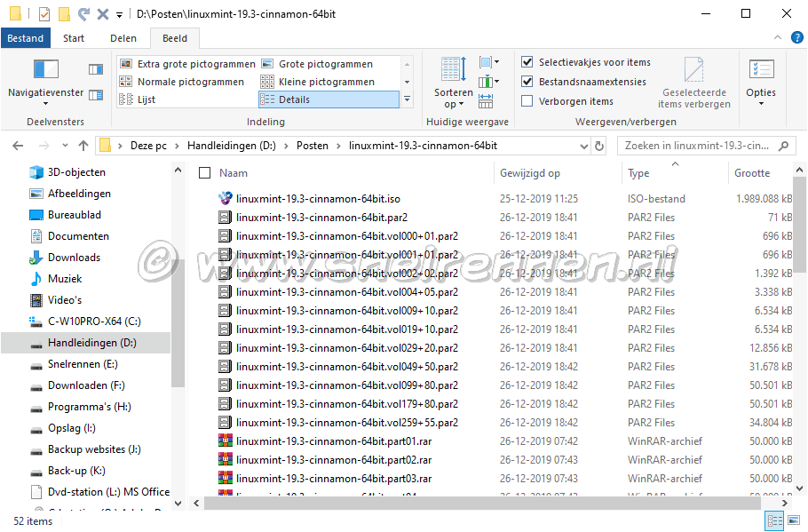The image size is (808, 532).
Task: Expand the quick access toolbar dropdown
Action: click(x=119, y=14)
